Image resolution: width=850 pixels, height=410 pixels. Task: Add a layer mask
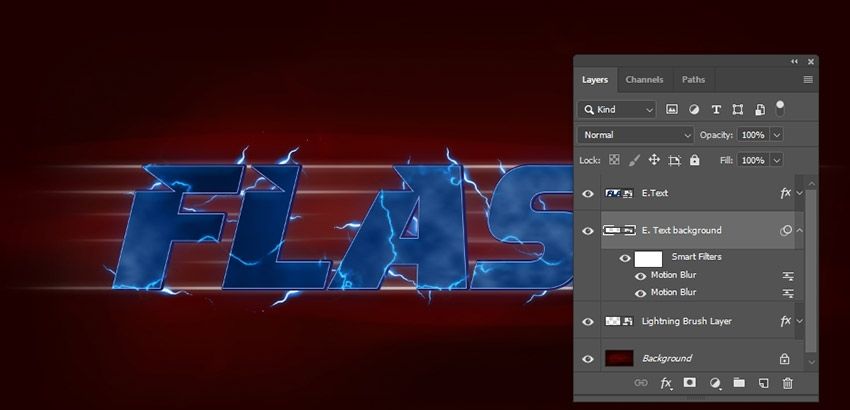pos(689,383)
